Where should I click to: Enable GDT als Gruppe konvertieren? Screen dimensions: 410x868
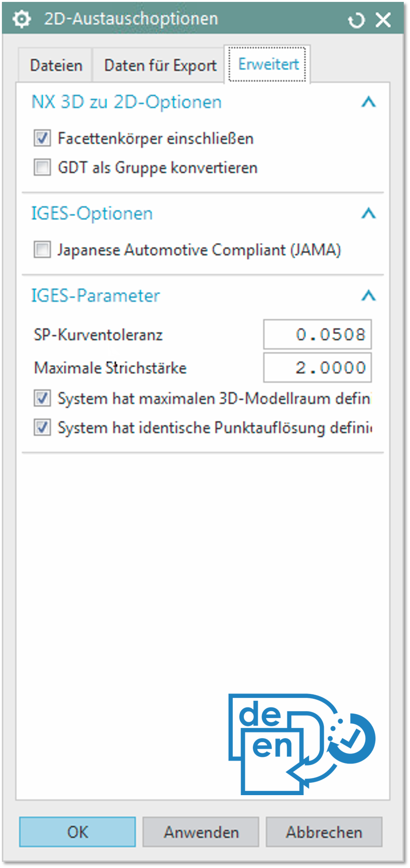point(42,168)
